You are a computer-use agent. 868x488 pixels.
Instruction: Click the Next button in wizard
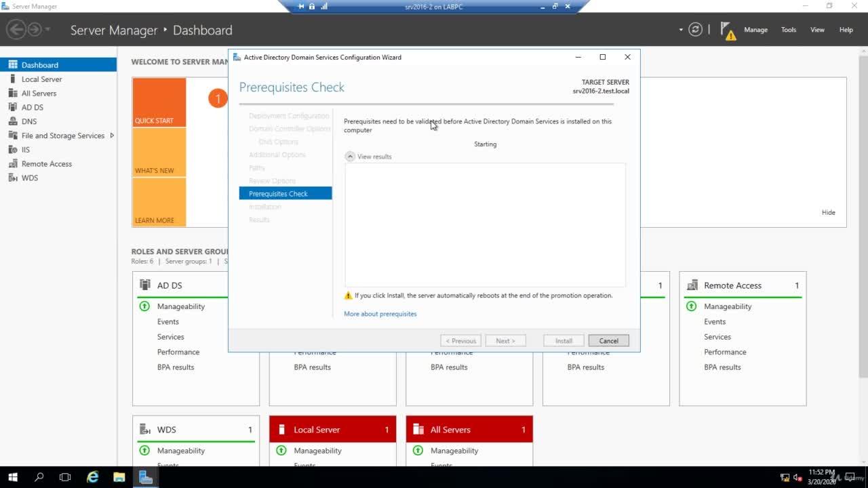pyautogui.click(x=506, y=341)
